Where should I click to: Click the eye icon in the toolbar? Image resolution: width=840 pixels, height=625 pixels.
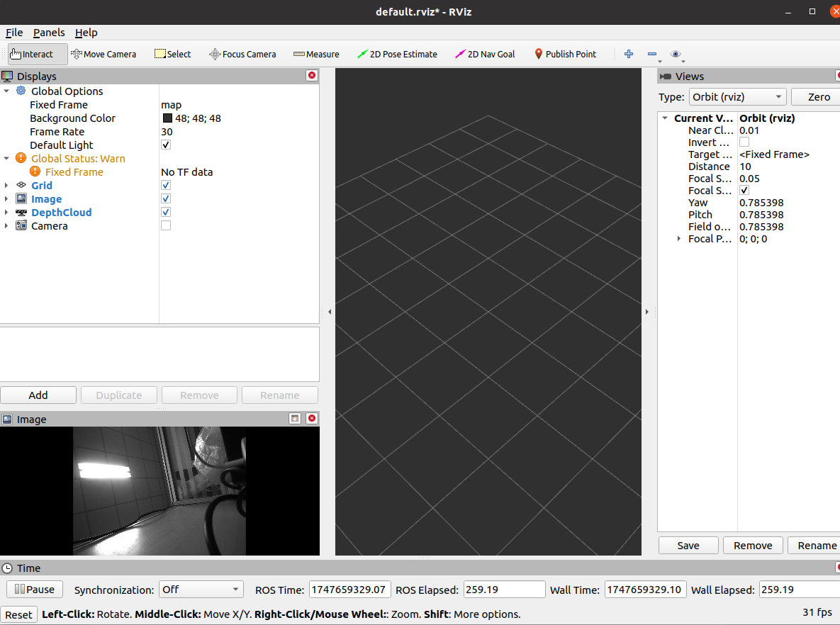[676, 54]
